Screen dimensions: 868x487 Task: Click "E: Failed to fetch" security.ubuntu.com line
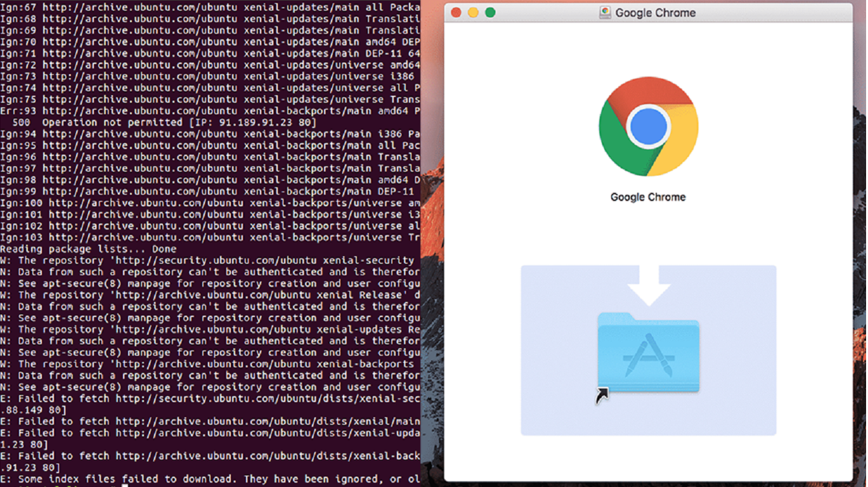[210, 398]
